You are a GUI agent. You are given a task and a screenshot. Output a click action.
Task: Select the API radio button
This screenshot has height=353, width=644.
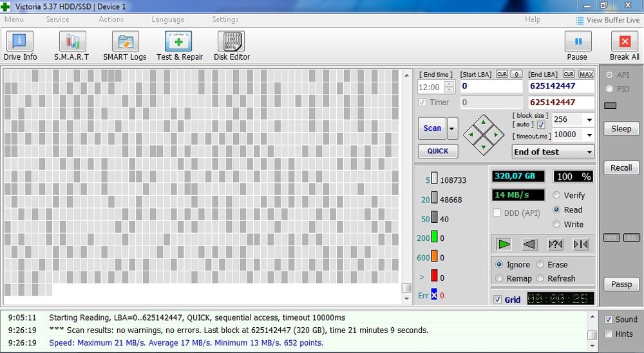point(609,75)
